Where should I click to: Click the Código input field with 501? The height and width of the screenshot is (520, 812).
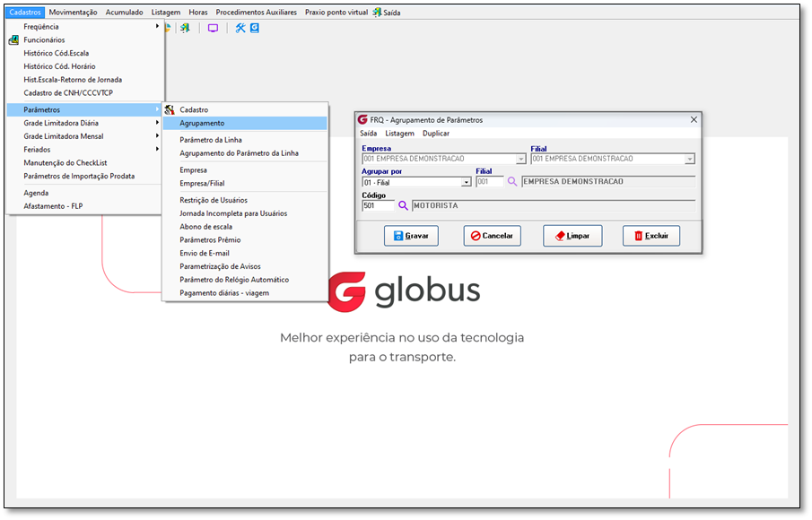pos(379,205)
